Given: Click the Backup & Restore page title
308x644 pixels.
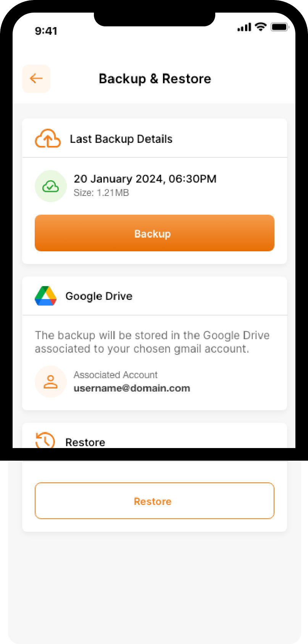Looking at the screenshot, I should 155,79.
